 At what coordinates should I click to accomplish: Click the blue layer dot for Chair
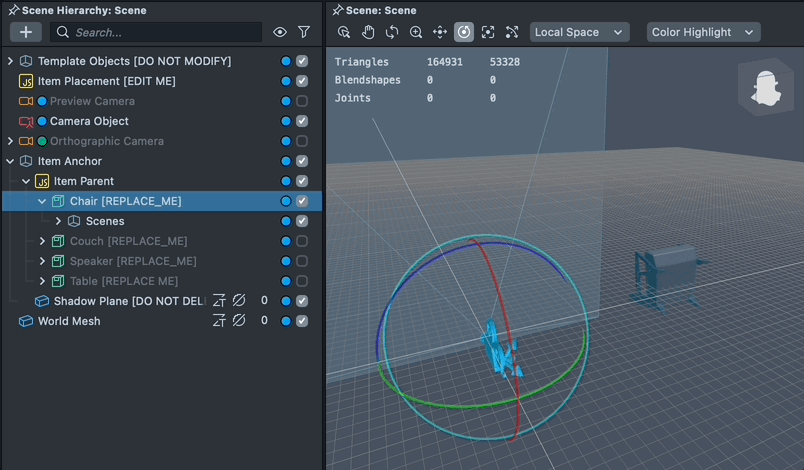click(x=286, y=201)
